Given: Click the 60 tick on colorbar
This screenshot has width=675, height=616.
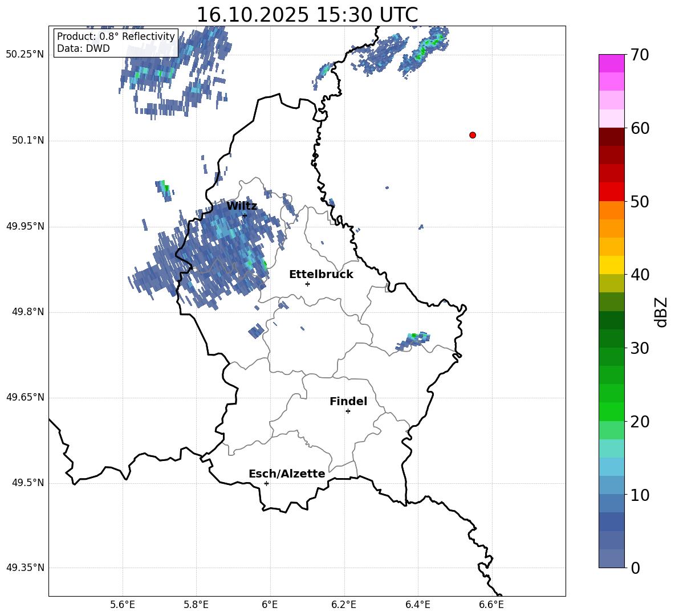Looking at the screenshot, I should [x=640, y=128].
